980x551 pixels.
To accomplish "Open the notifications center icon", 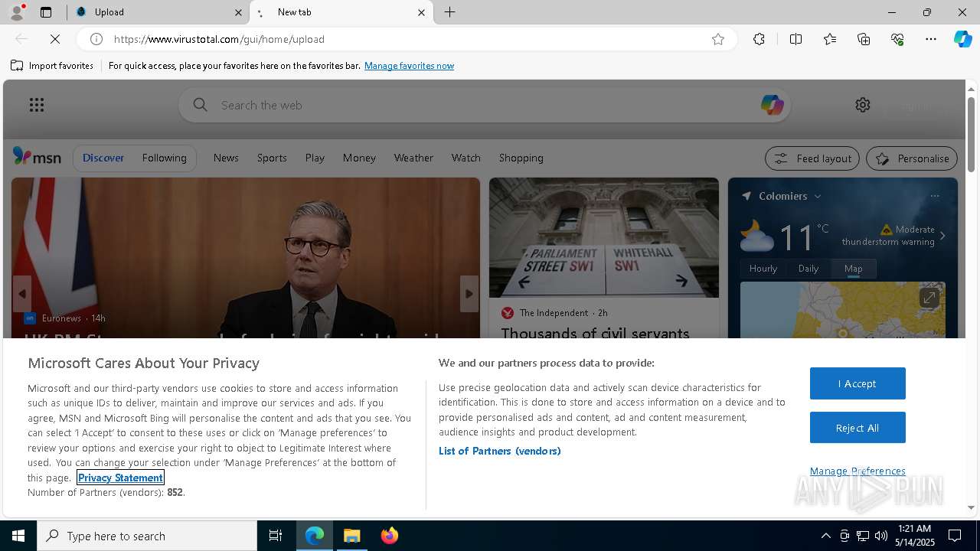I will [x=955, y=536].
